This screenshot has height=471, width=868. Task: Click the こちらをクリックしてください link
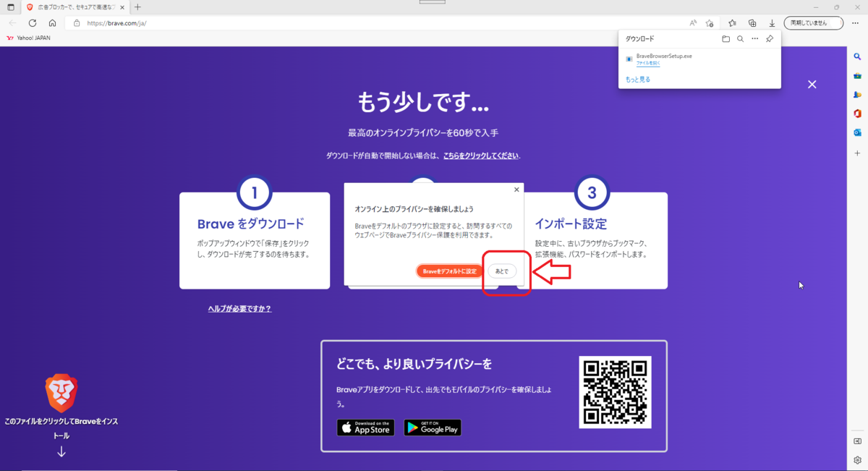coord(481,156)
